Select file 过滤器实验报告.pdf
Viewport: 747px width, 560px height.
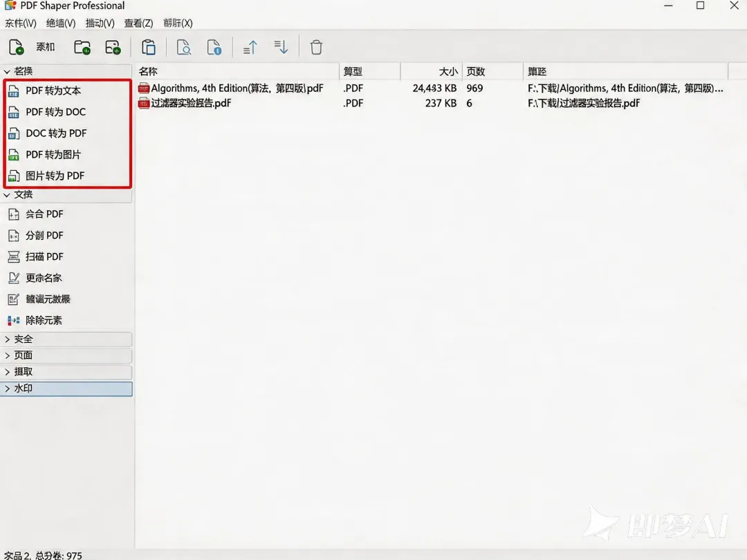(x=191, y=103)
